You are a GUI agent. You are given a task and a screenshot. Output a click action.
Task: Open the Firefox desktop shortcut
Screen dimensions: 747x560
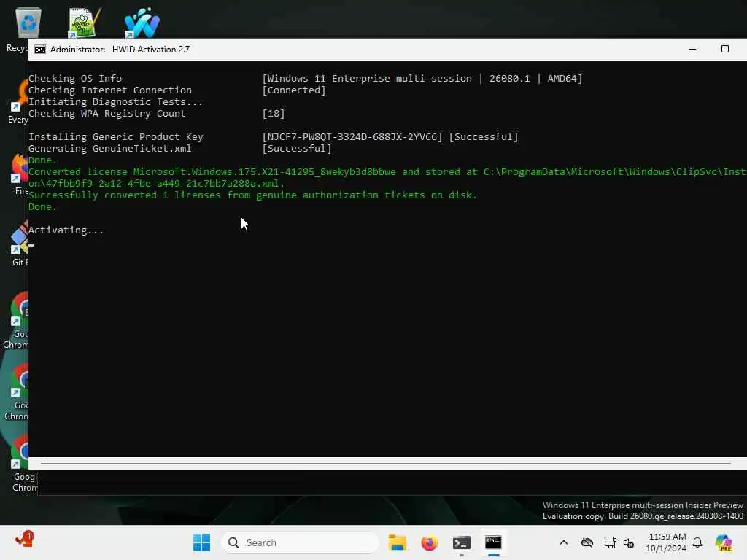[x=19, y=174]
